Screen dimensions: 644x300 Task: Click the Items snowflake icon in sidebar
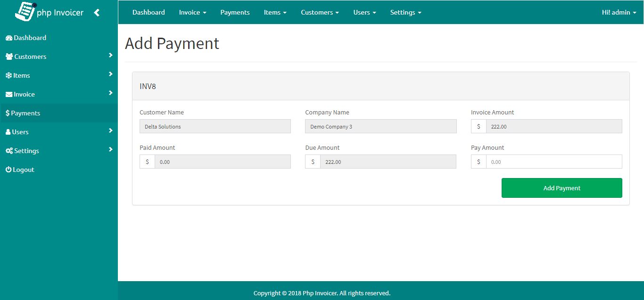(8, 75)
